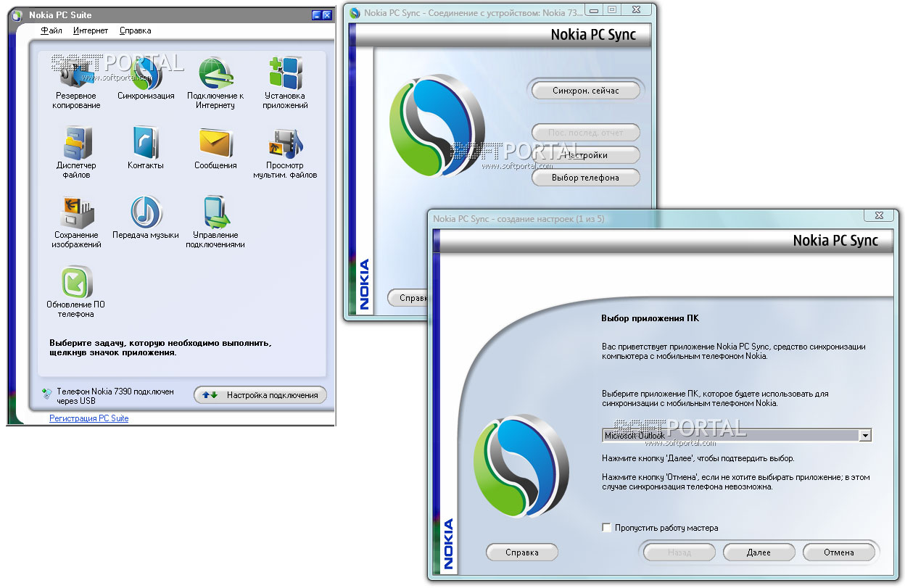Open Установка приложений icon
Viewport: 905px width, 588px height.
point(286,73)
